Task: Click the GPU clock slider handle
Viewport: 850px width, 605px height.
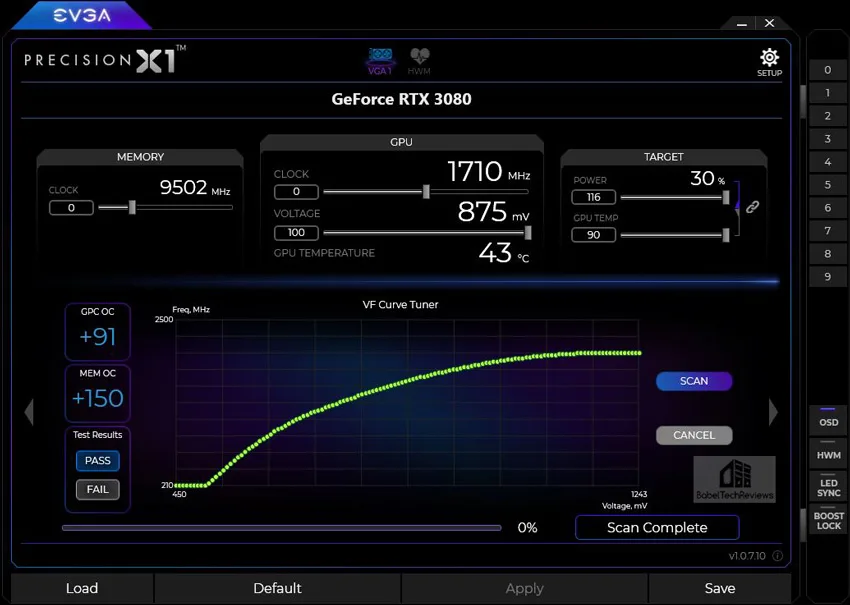Action: point(426,191)
